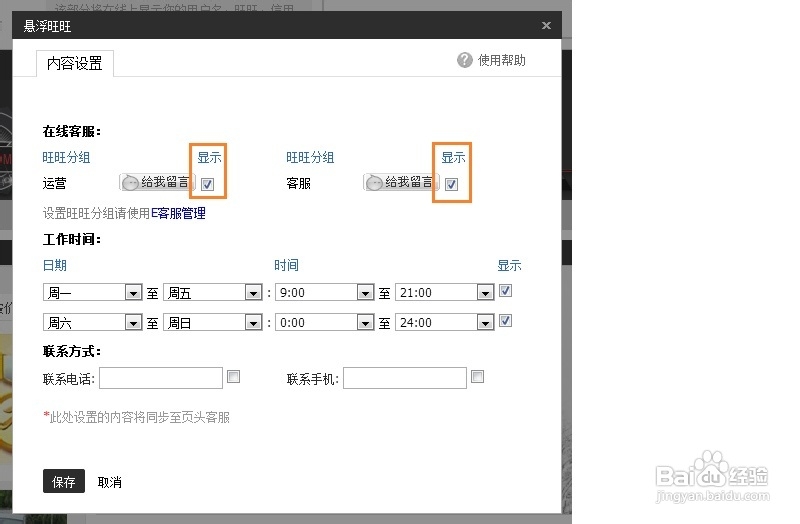The image size is (800, 524).
Task: Open the 周一 start day dropdown
Action: 92,292
